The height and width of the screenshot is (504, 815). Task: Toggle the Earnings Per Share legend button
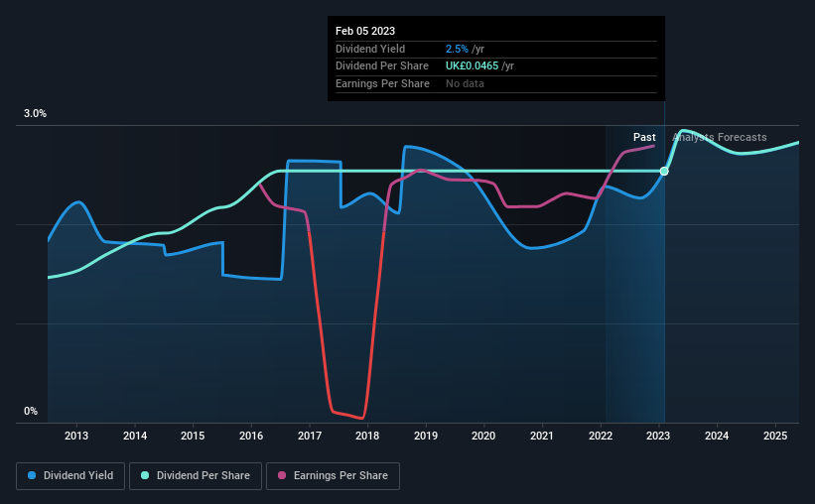pyautogui.click(x=333, y=476)
